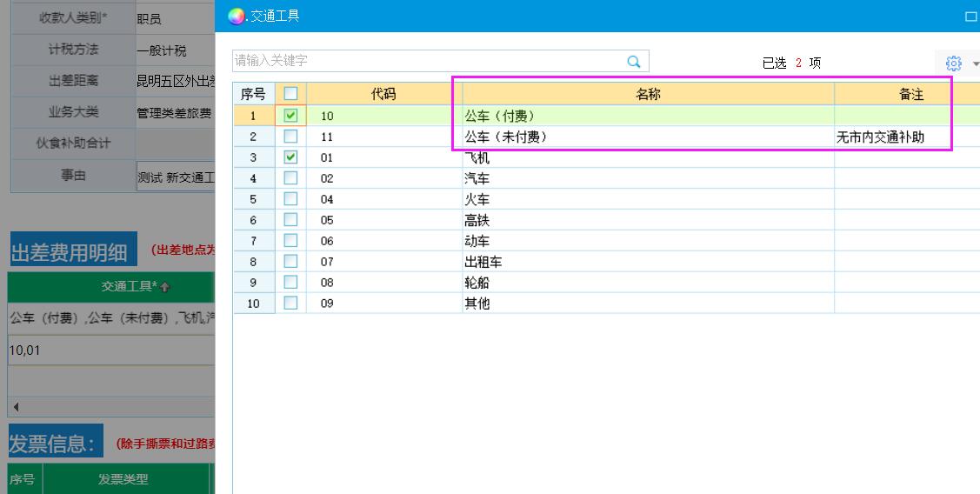Maximize the 交通工具 dialog window

(x=970, y=17)
